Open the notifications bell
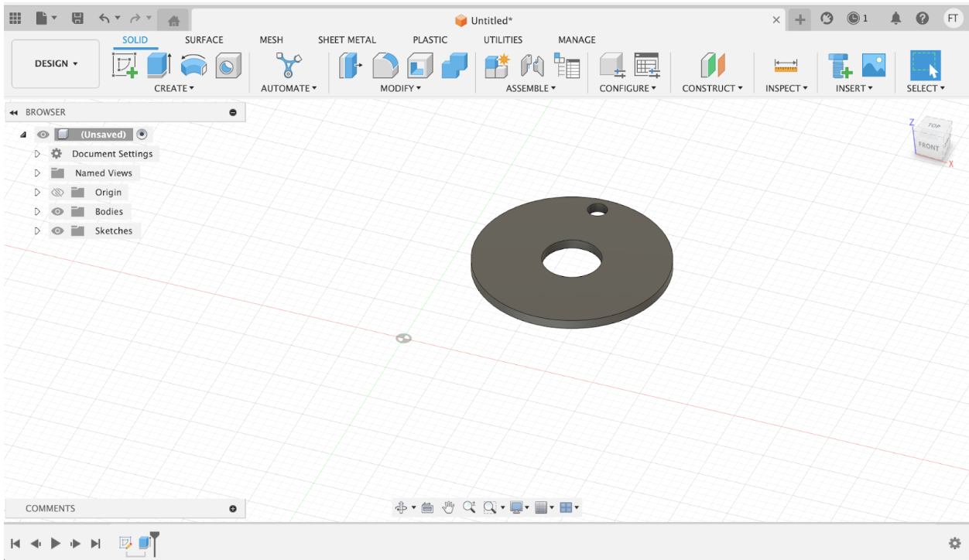This screenshot has width=969, height=560. (896, 19)
